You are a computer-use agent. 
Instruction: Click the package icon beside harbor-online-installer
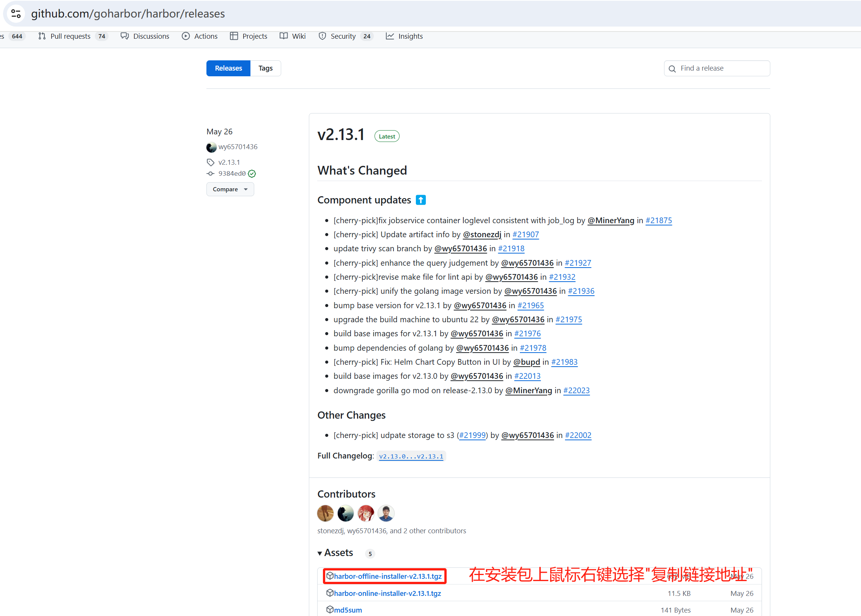[330, 593]
